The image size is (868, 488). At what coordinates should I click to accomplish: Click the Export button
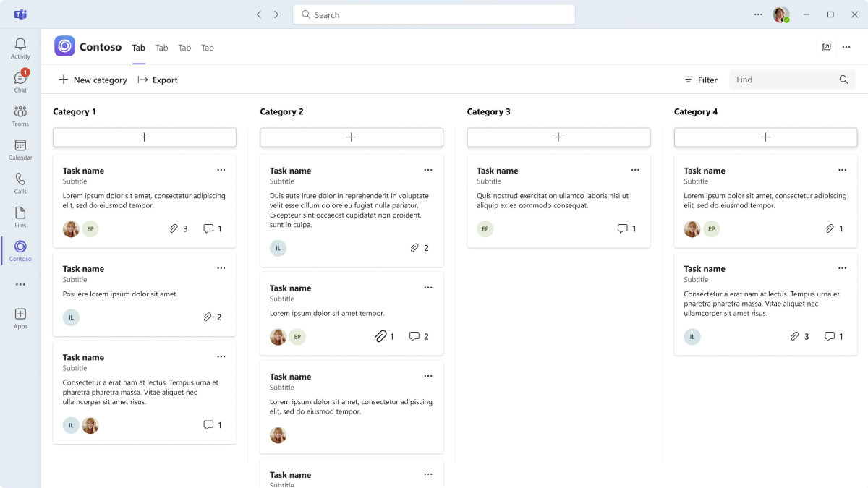[x=158, y=80]
